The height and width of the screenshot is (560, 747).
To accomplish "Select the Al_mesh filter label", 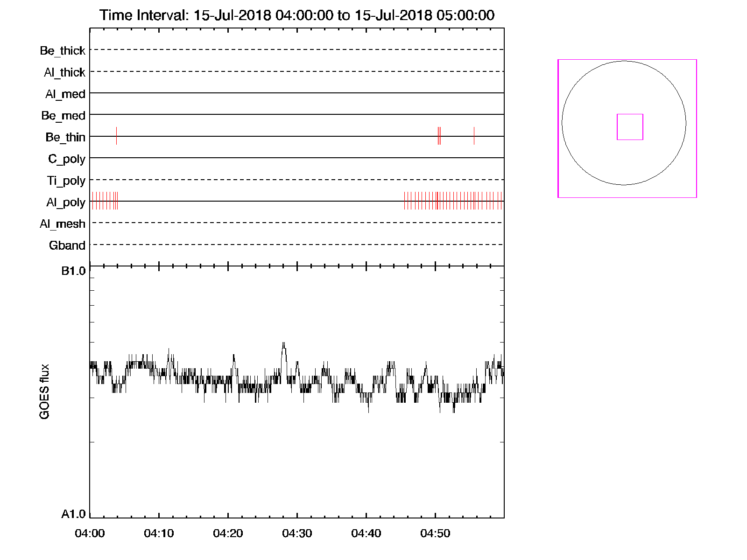I will pos(63,224).
